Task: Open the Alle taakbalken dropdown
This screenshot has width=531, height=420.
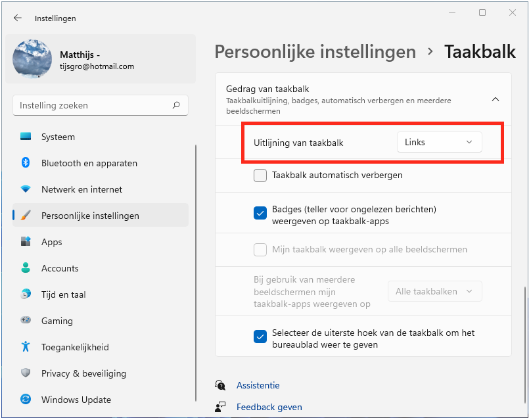Action: click(434, 291)
